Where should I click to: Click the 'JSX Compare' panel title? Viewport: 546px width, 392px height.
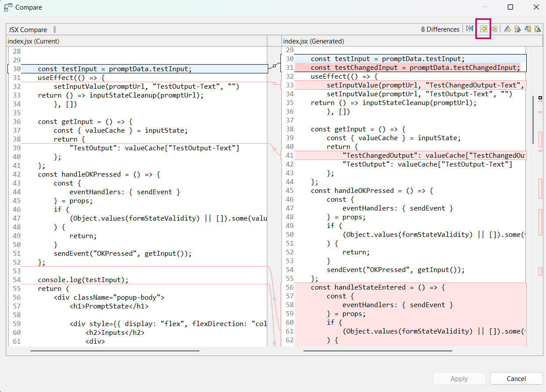28,29
